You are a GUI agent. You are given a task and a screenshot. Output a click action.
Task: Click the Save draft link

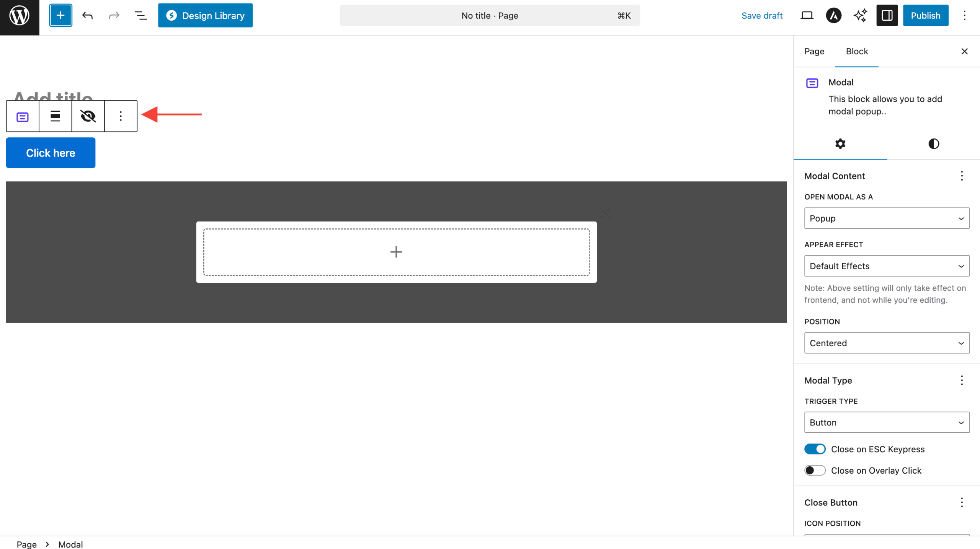pos(762,16)
